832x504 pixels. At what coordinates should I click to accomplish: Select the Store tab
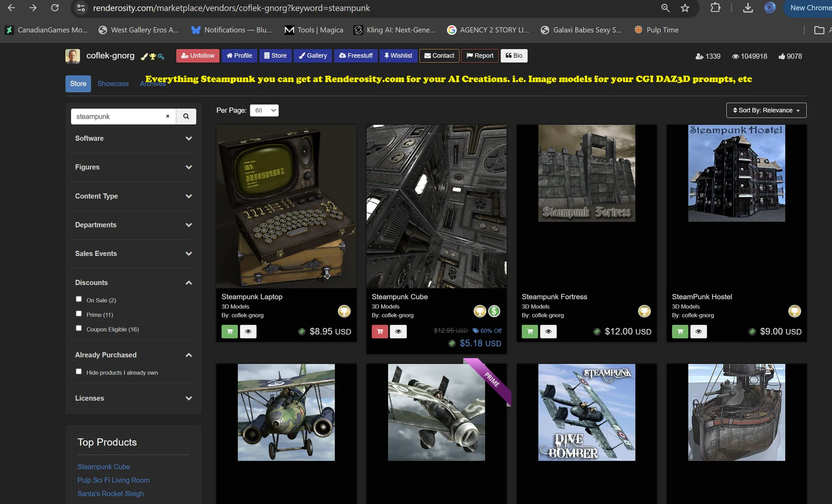pyautogui.click(x=78, y=84)
